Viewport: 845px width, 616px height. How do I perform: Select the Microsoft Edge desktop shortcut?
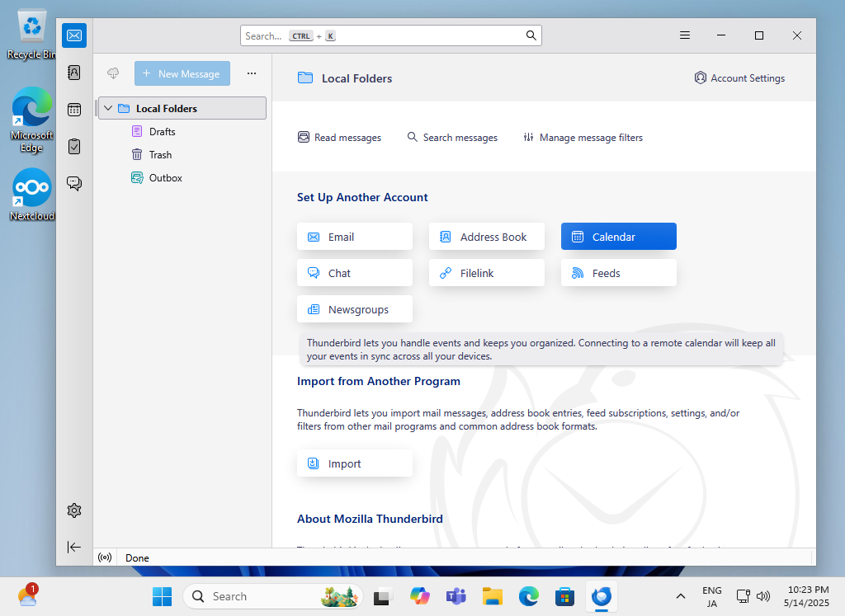pos(32,120)
